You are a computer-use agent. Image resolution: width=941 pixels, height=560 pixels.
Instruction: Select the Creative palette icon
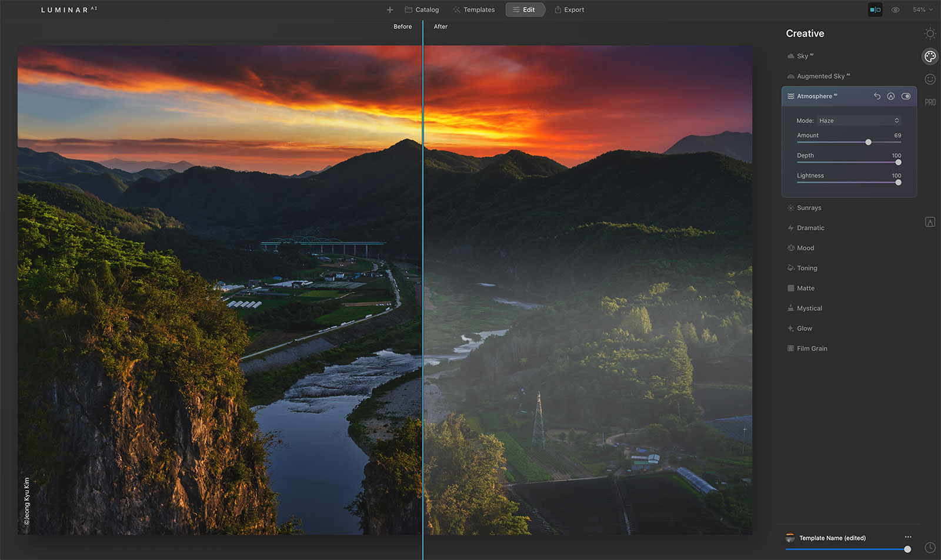(x=930, y=56)
